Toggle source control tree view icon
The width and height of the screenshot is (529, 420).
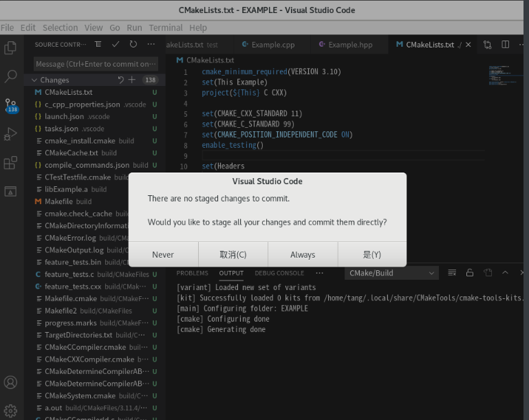coord(98,44)
